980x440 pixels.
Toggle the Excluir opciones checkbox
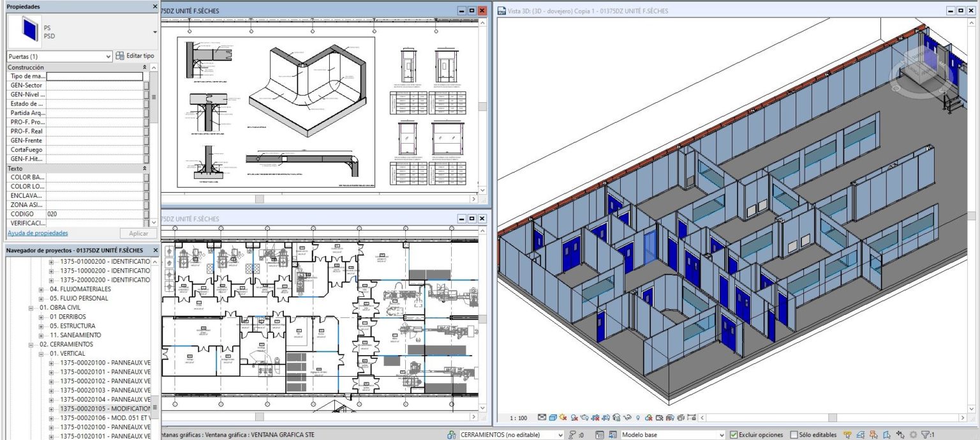pyautogui.click(x=734, y=435)
